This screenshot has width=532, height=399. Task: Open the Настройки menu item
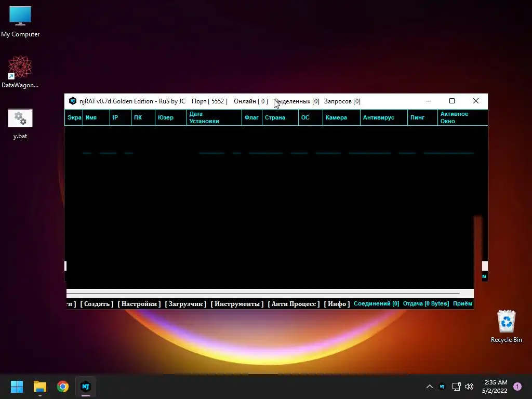point(139,303)
